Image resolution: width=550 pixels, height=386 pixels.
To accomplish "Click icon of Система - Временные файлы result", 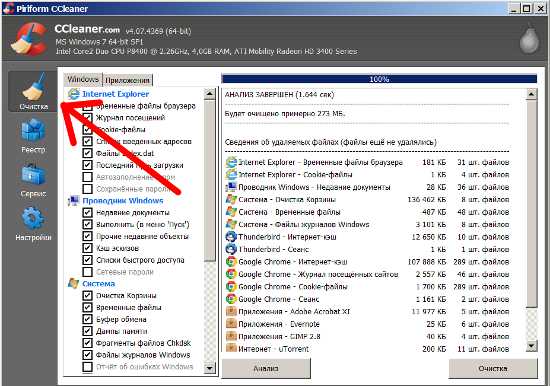I will click(231, 212).
